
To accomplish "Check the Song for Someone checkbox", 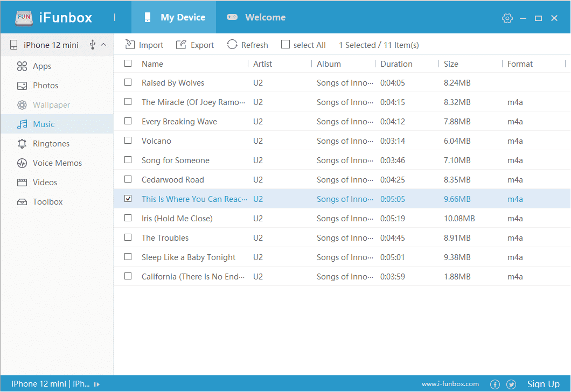I will point(128,160).
